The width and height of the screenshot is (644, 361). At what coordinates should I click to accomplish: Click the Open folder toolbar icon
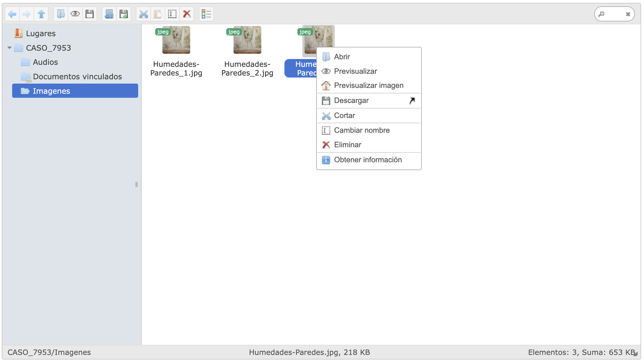pos(61,14)
